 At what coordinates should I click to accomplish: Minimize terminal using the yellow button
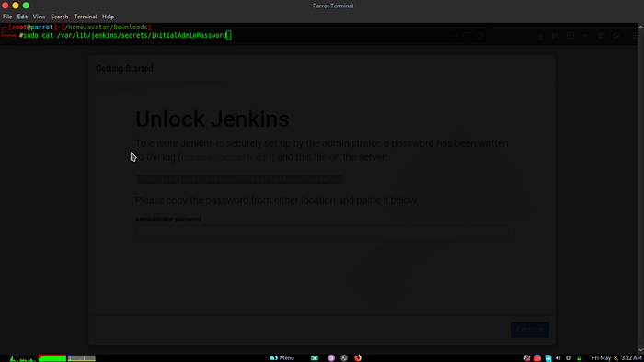coord(16,6)
